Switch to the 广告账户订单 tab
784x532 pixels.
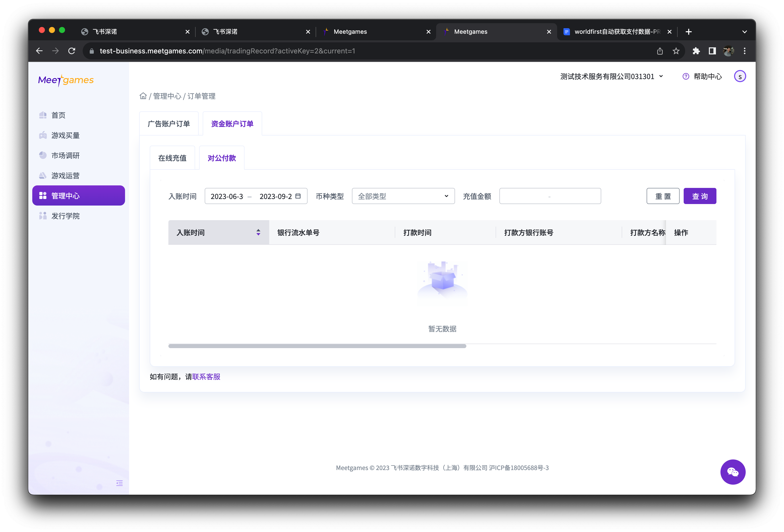click(169, 124)
